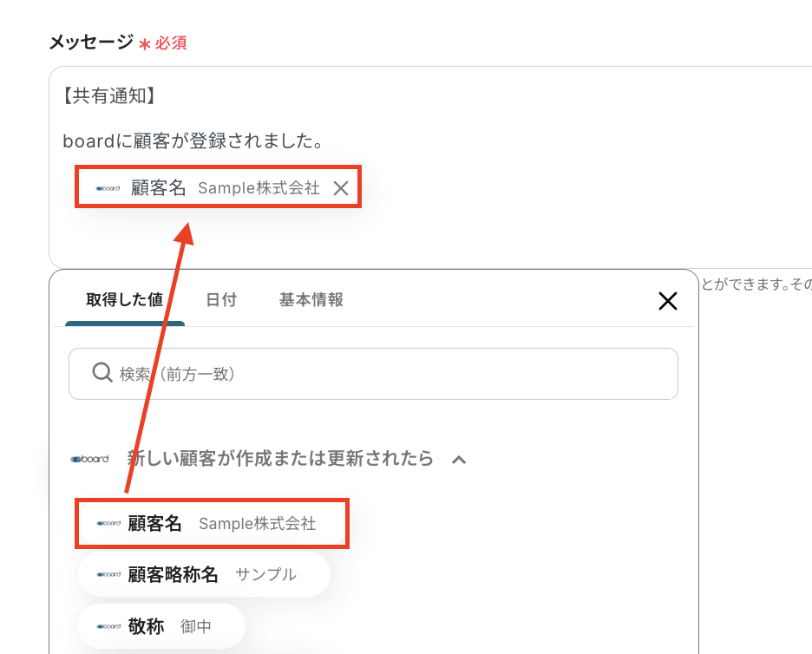Click the board logo beside the trigger name

pyautogui.click(x=90, y=459)
